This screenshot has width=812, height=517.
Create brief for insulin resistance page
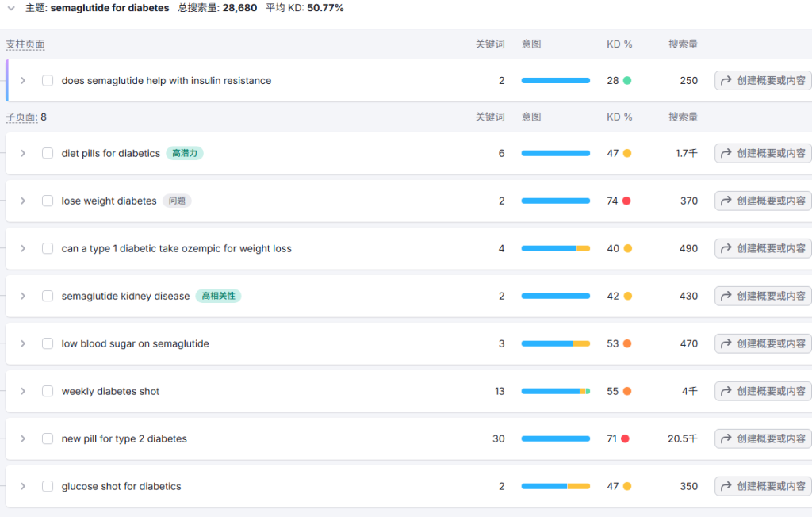763,80
